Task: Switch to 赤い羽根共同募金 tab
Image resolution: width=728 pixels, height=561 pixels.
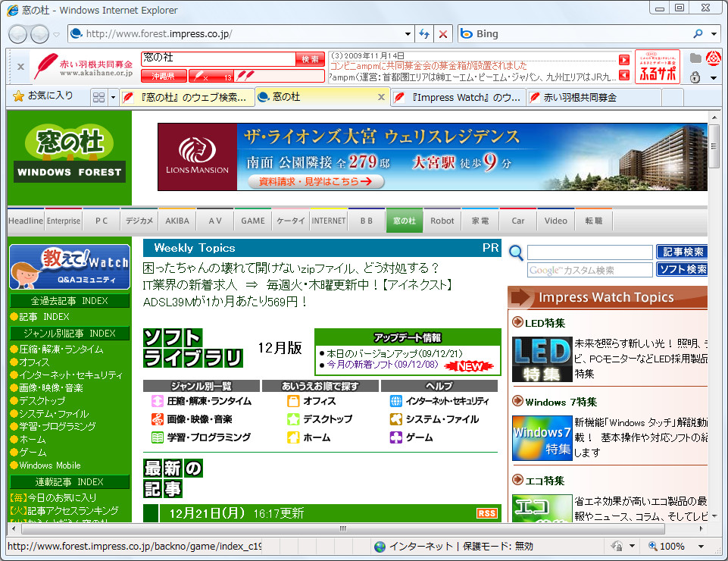Action: click(594, 97)
